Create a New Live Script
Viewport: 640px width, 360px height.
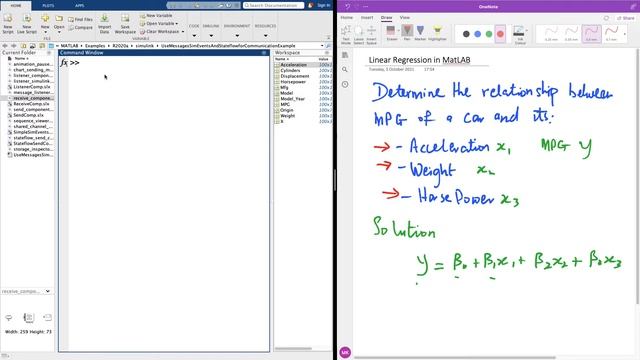[27, 24]
